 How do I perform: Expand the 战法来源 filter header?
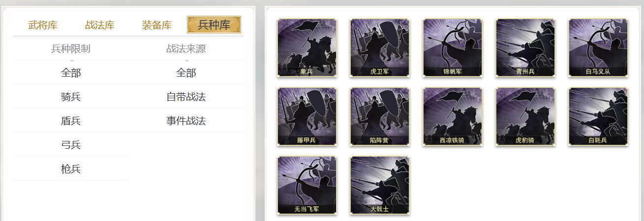(186, 49)
